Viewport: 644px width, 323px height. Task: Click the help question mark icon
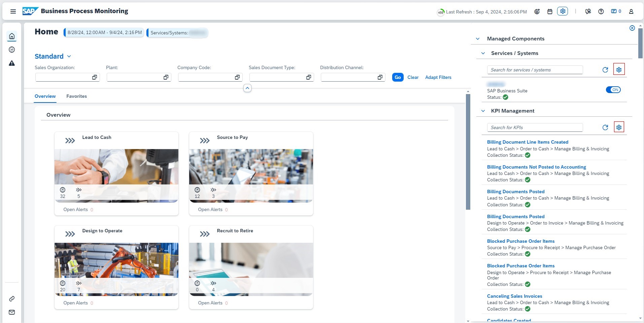[601, 11]
